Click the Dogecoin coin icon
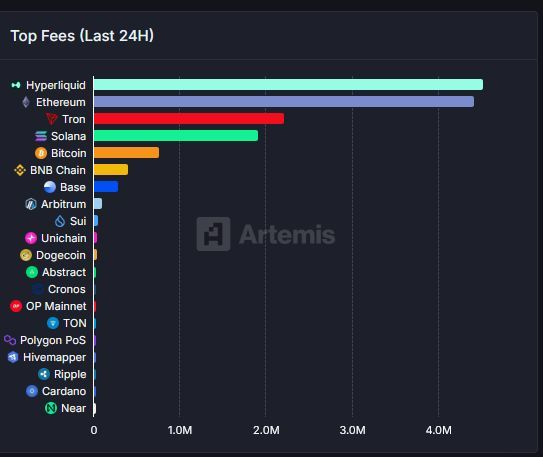Image resolution: width=543 pixels, height=457 pixels. (x=26, y=255)
